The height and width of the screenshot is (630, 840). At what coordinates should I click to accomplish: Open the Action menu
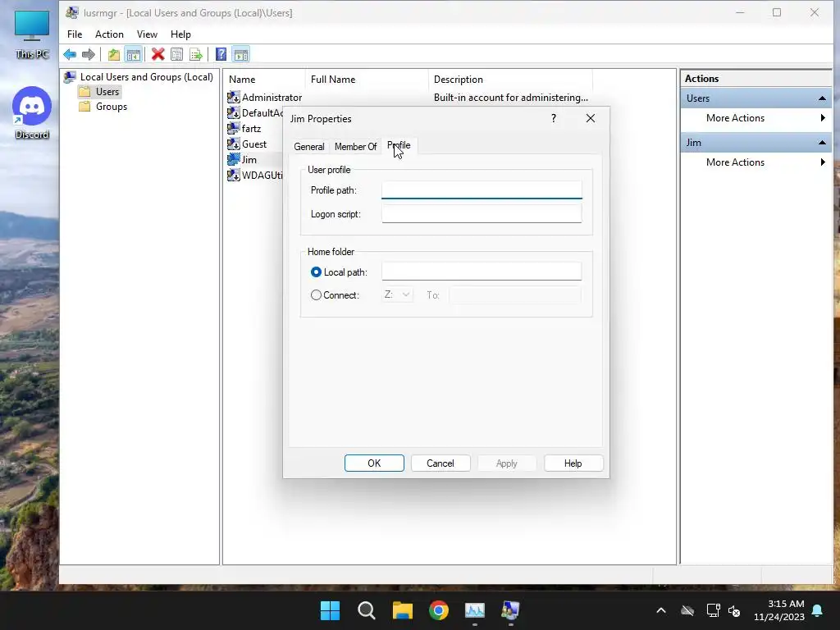point(109,34)
